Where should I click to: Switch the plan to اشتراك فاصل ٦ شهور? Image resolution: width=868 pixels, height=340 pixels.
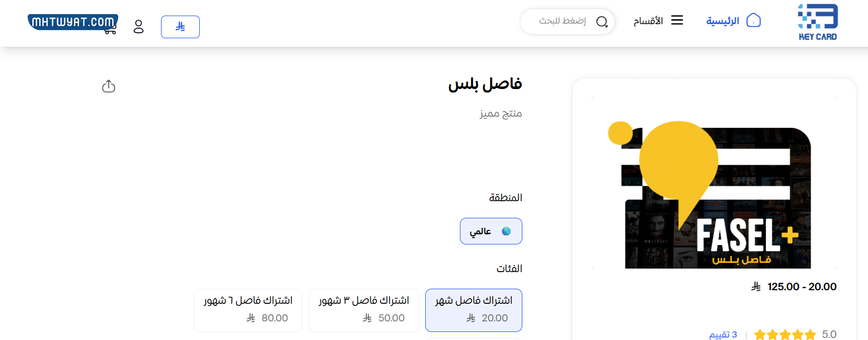click(x=248, y=310)
